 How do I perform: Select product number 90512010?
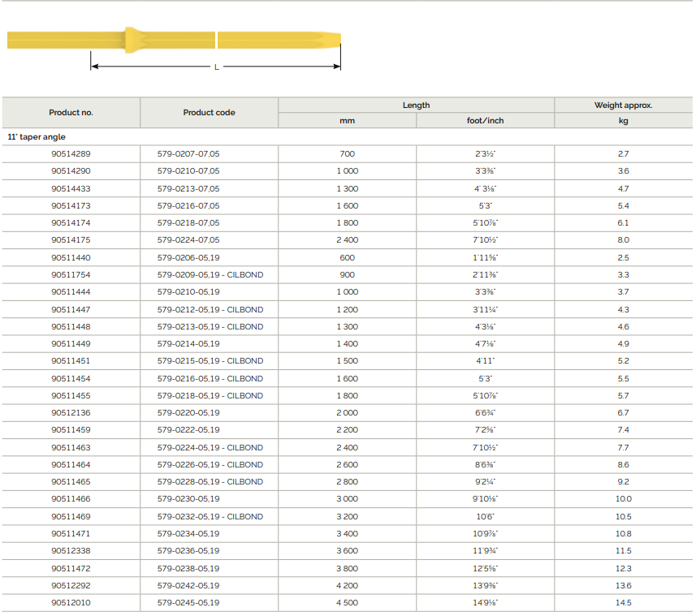71,603
